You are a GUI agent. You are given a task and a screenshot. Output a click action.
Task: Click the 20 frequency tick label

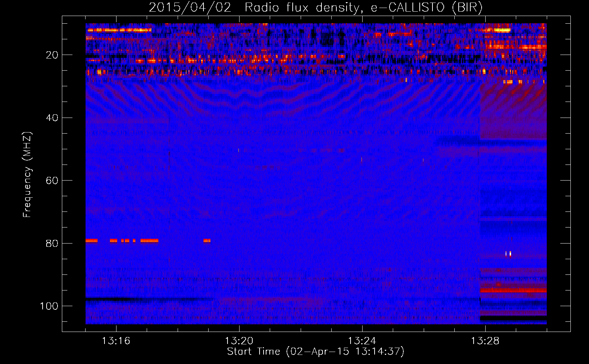(x=52, y=55)
